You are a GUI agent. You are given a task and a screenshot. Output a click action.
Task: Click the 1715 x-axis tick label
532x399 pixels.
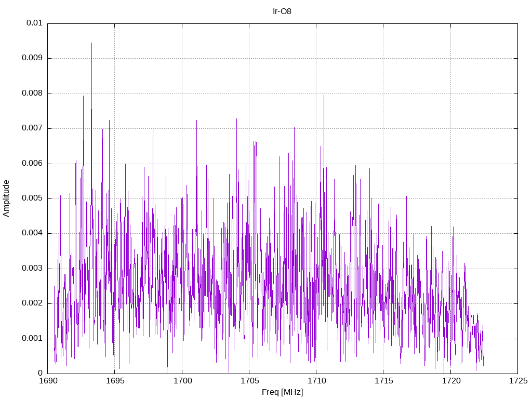tap(383, 381)
